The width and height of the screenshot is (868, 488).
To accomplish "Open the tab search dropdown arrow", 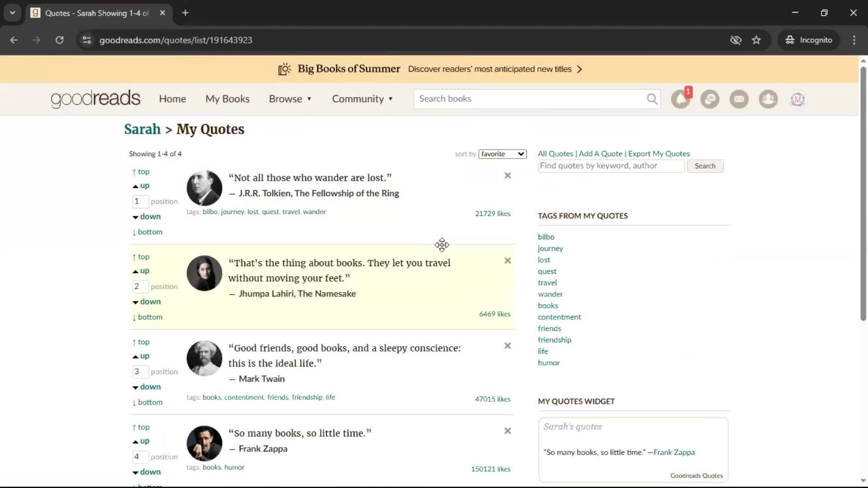I will 13,13.
